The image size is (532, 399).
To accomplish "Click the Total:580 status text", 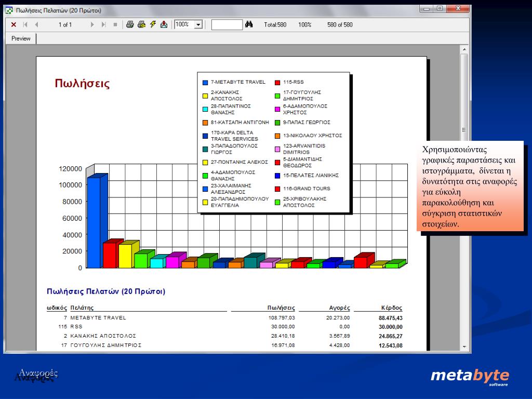I will 275,25.
